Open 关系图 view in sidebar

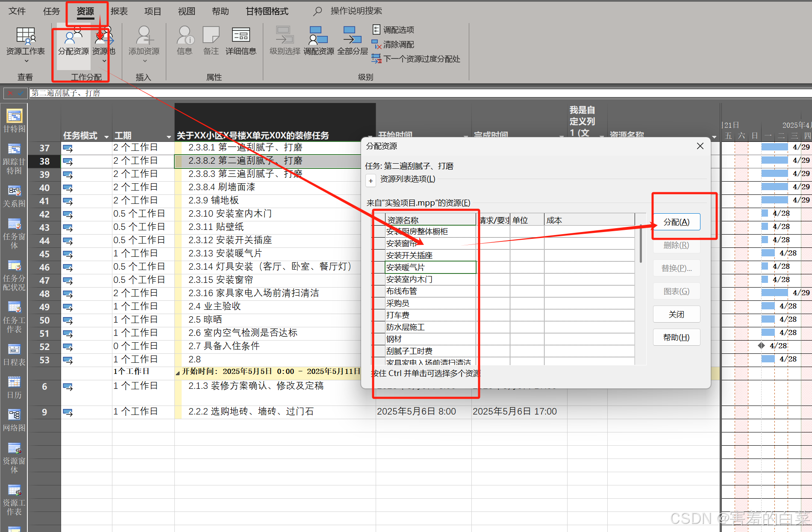14,196
